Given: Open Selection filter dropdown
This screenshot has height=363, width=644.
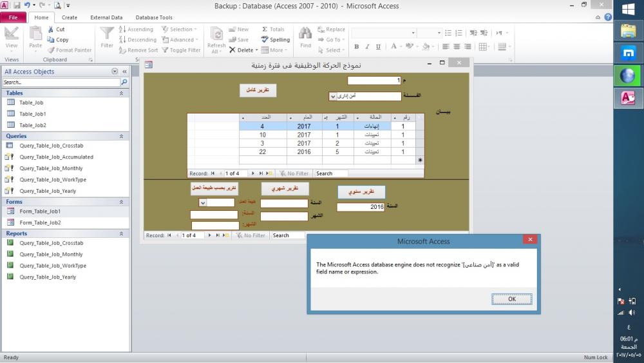Looking at the screenshot, I should pyautogui.click(x=179, y=29).
